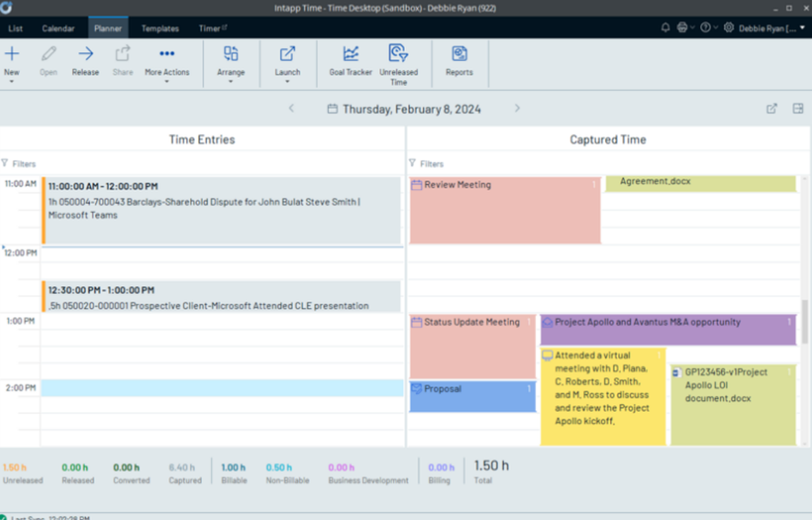Screen dimensions: 812x520
Task: Open More Actions ellipsis menu
Action: tap(166, 54)
